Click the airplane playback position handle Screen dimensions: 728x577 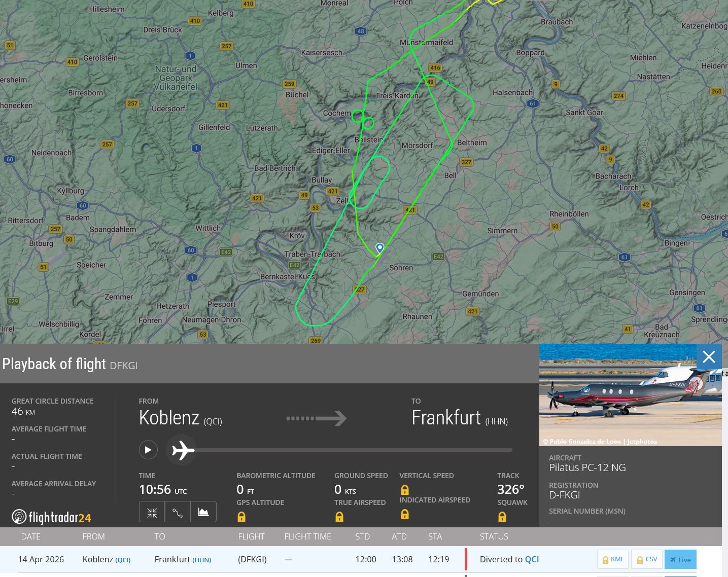pyautogui.click(x=183, y=450)
